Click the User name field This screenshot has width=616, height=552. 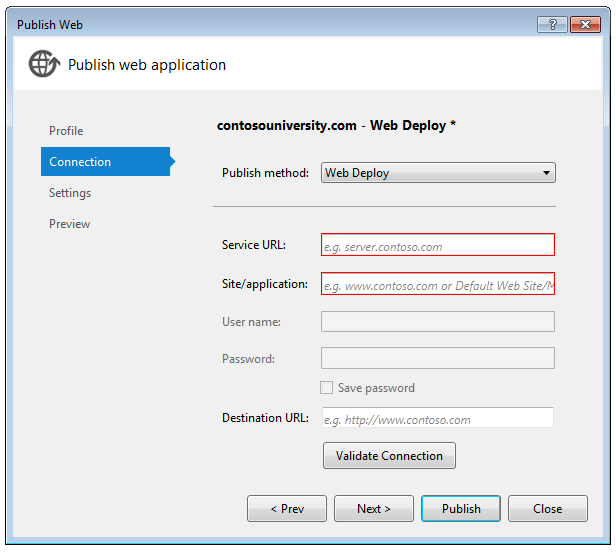[438, 322]
